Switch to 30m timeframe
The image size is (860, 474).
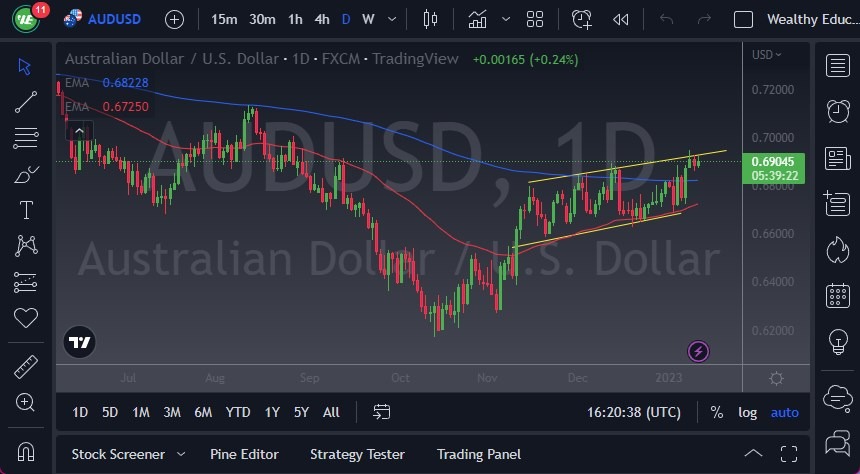click(x=262, y=19)
